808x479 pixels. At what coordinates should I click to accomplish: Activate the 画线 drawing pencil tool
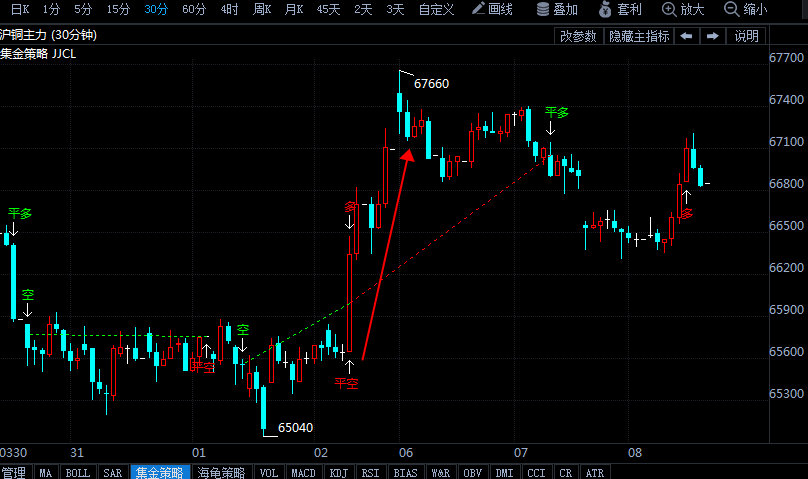pyautogui.click(x=492, y=9)
